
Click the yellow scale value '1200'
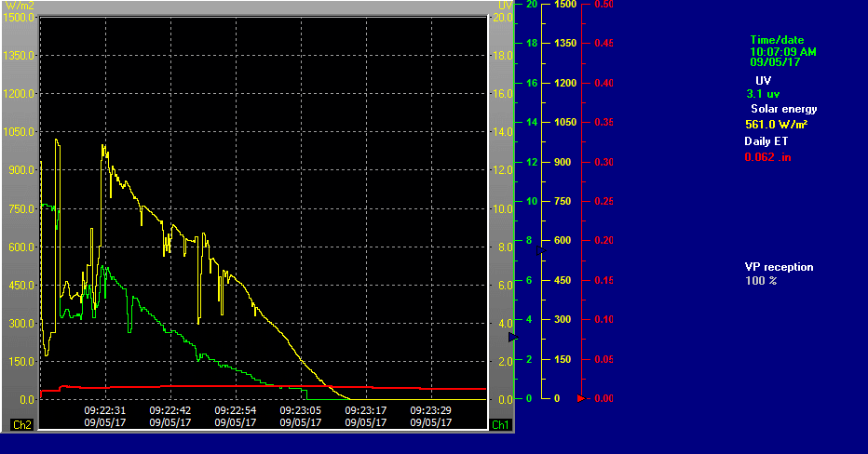[565, 83]
